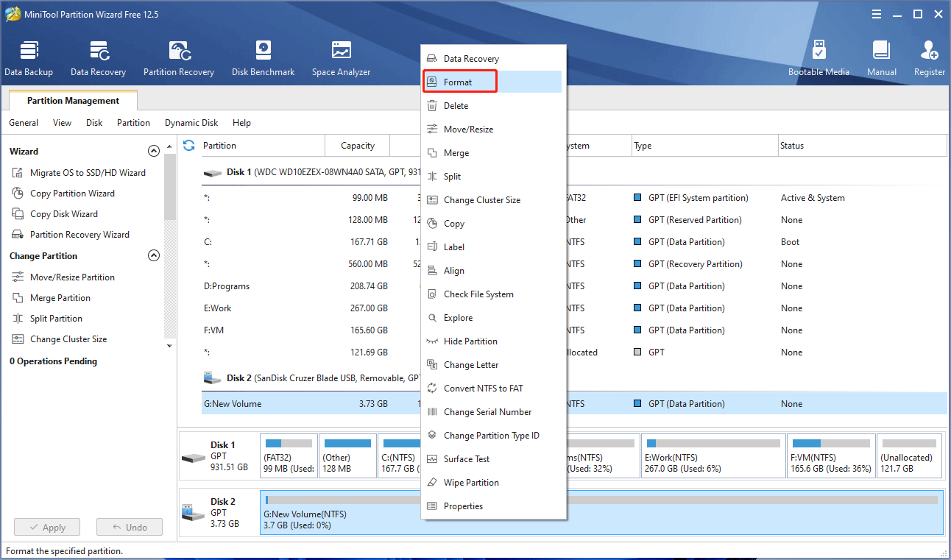Open the General menu

click(24, 123)
